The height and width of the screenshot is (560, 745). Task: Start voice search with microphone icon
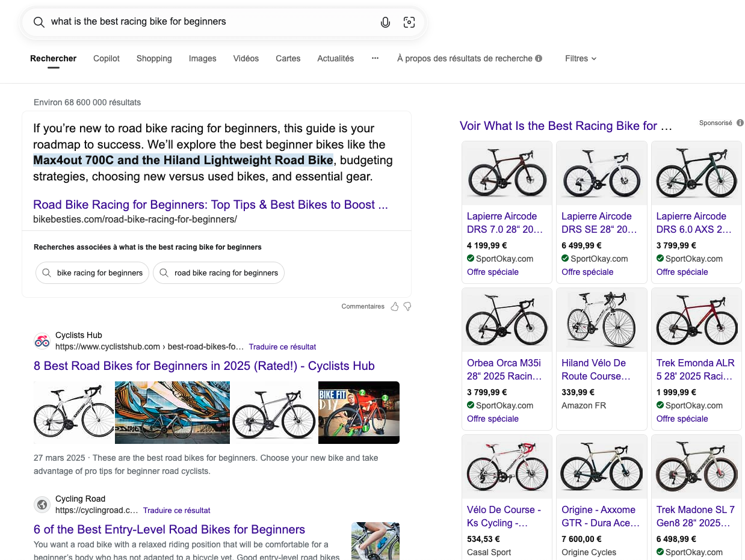385,22
